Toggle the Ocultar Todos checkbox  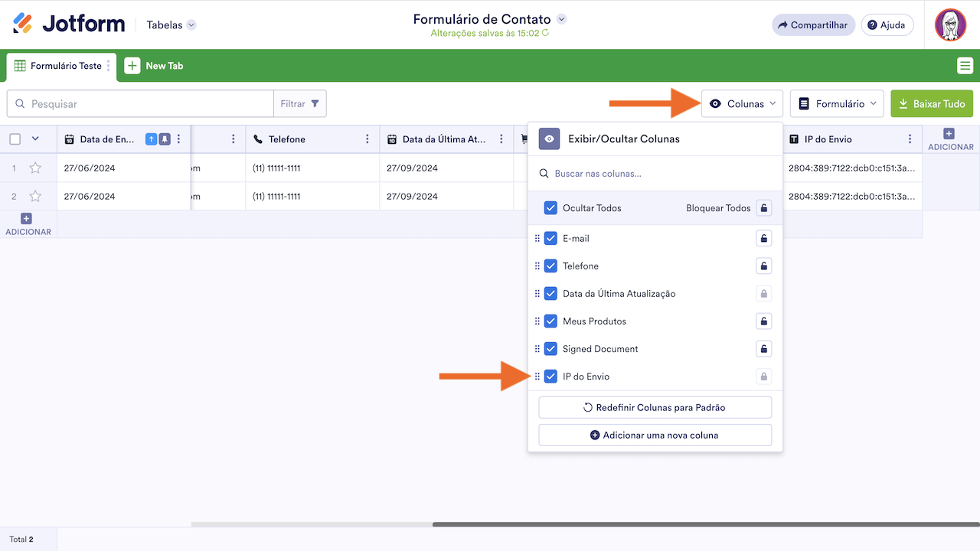[x=550, y=208]
